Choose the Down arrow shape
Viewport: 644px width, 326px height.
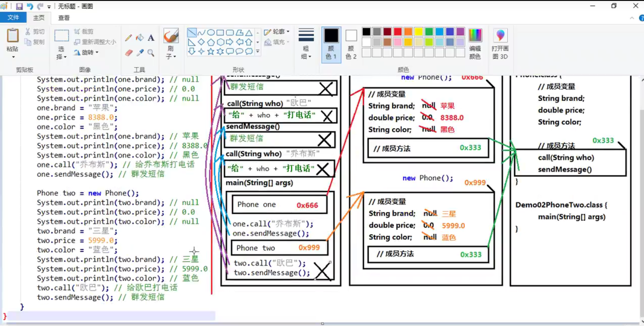(192, 51)
